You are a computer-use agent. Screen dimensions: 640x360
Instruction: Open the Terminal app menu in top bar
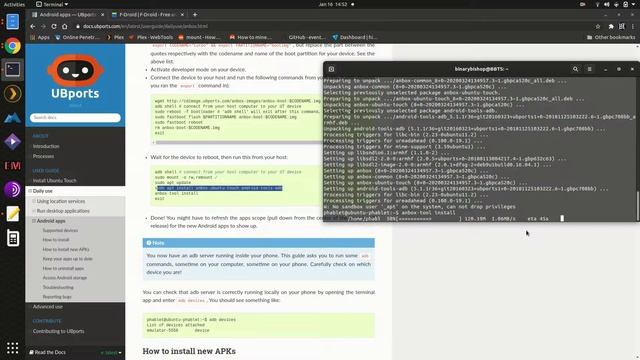[52, 4]
